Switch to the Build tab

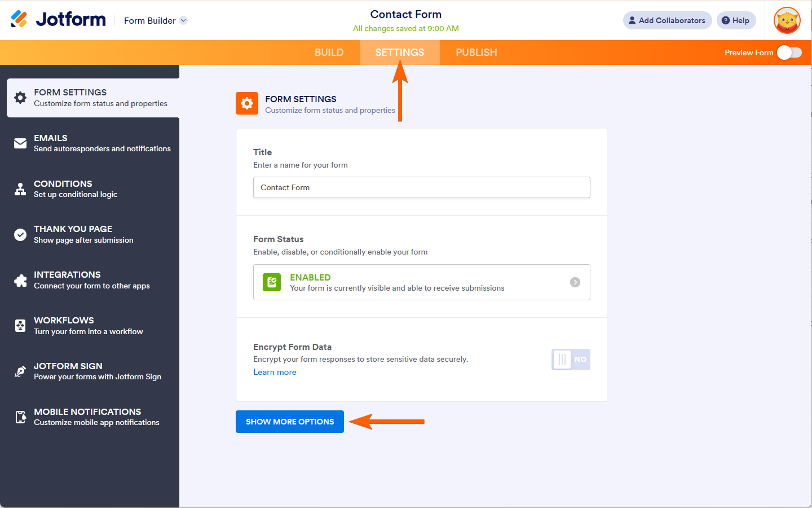[x=329, y=52]
